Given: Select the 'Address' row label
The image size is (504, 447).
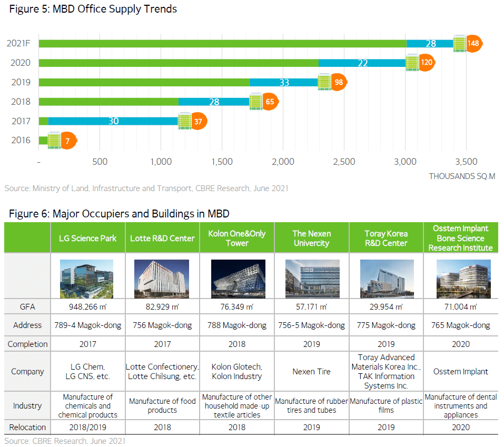Looking at the screenshot, I should [27, 325].
